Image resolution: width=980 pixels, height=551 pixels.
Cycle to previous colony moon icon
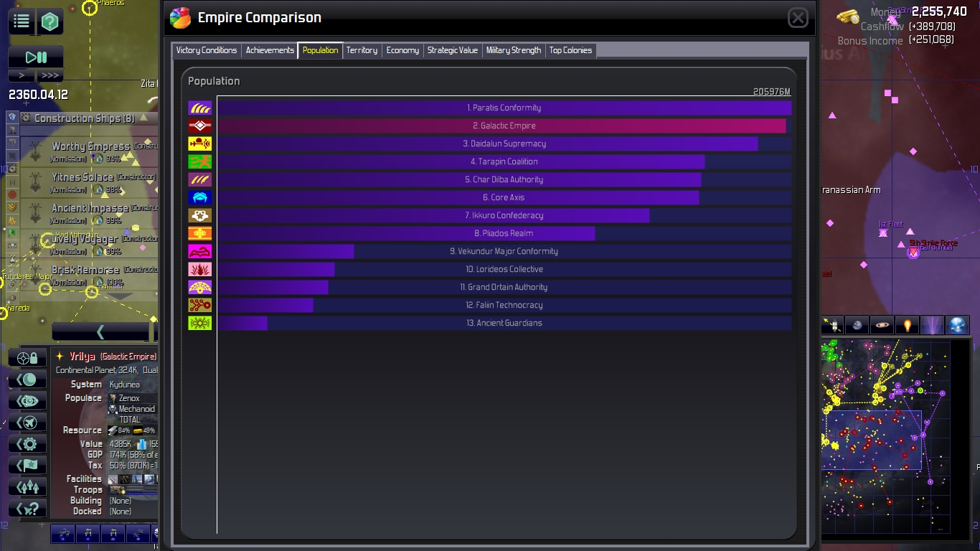27,380
